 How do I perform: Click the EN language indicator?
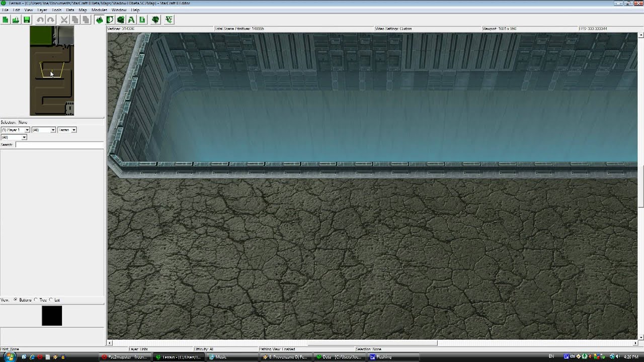pos(551,356)
